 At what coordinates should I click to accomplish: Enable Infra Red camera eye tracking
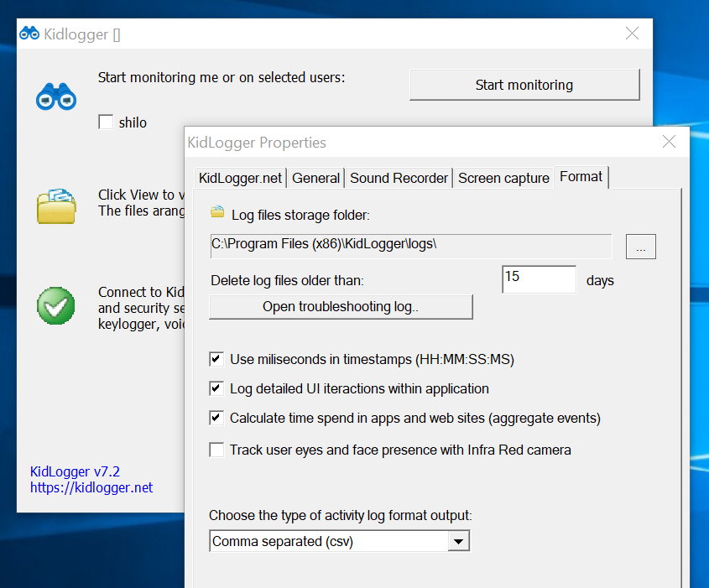[x=216, y=450]
